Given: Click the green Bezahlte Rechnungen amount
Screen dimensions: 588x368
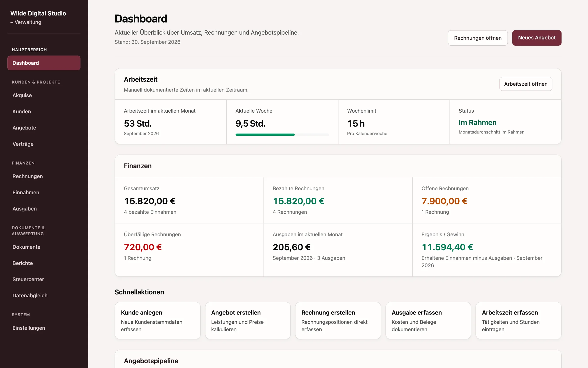Looking at the screenshot, I should (x=298, y=201).
